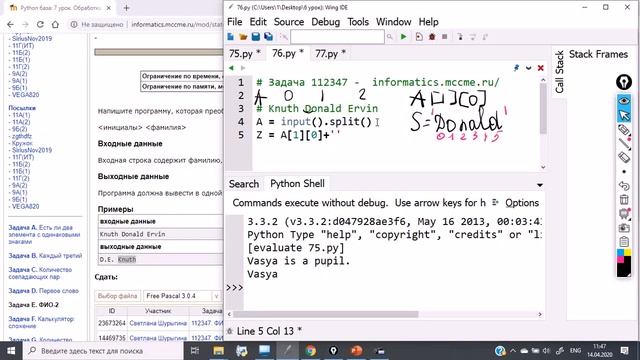Select the Python Shell tab
This screenshot has height=360, width=640.
coord(297,184)
